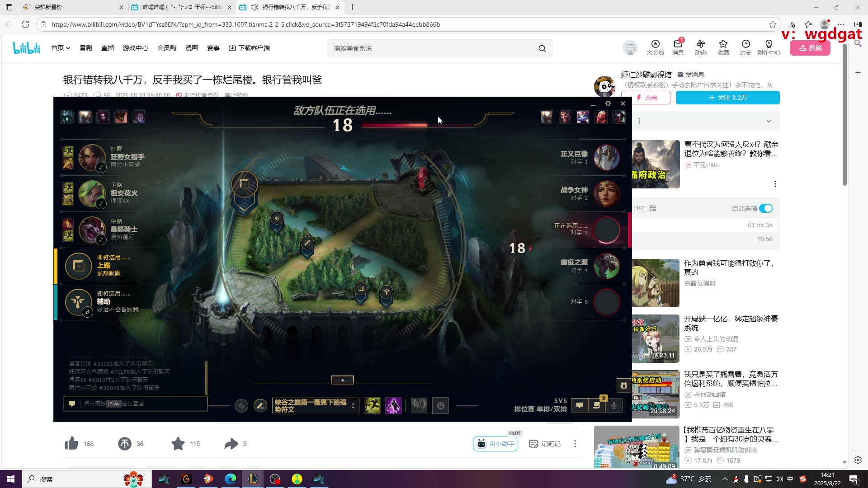868x488 pixels.
Task: Open the chat bubble icon in client
Action: coord(580,405)
